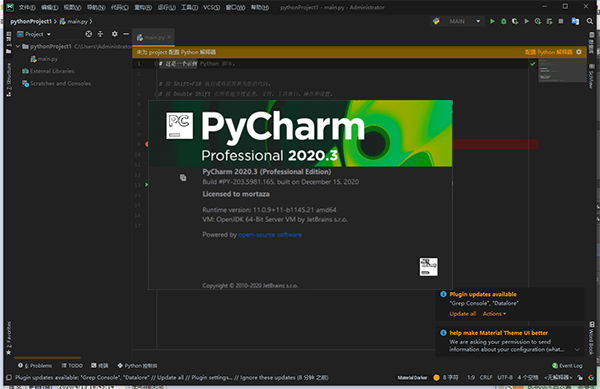Click the breakpoint red dot in gutter
This screenshot has width=600, height=389.
click(147, 144)
